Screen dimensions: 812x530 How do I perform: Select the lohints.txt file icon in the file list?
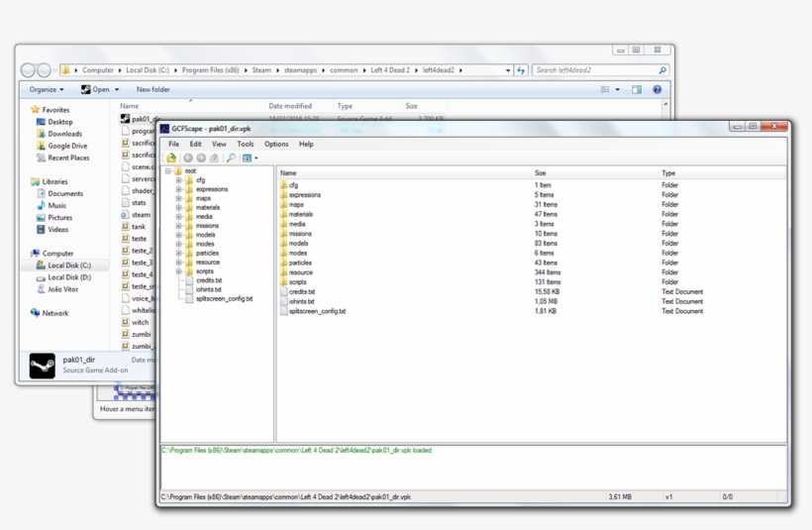[x=283, y=301]
